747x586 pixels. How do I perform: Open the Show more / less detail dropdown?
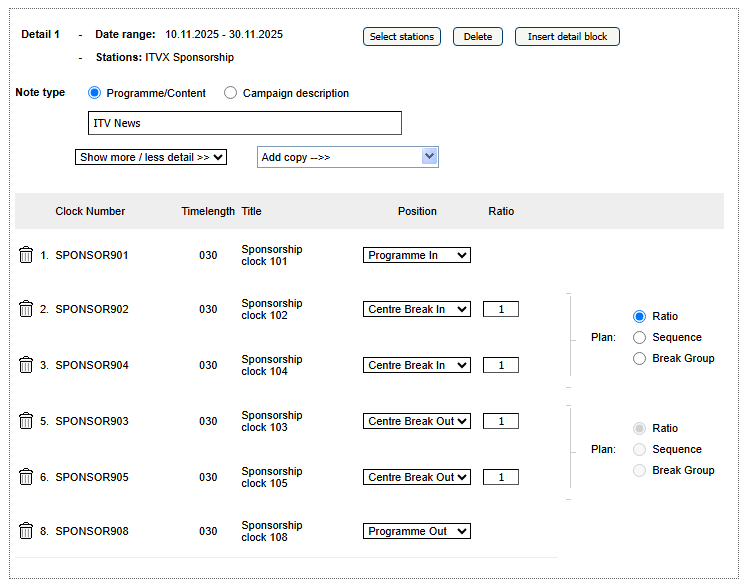click(151, 157)
